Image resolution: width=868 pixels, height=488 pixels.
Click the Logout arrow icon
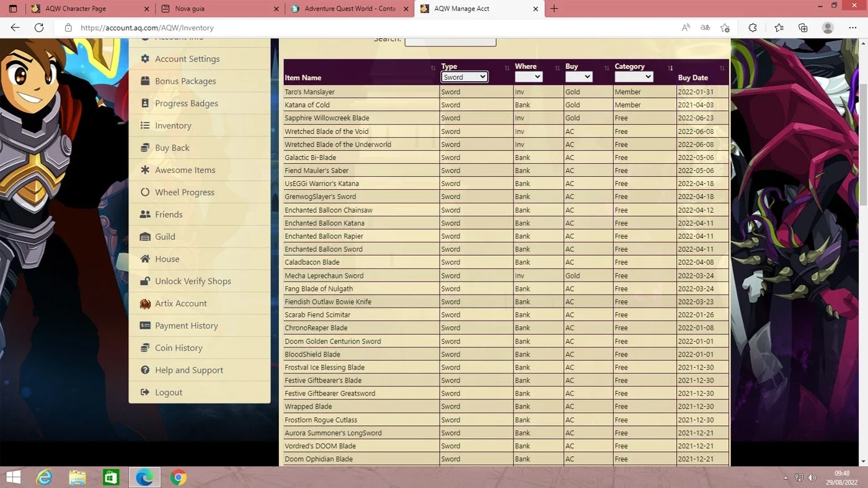(x=145, y=393)
